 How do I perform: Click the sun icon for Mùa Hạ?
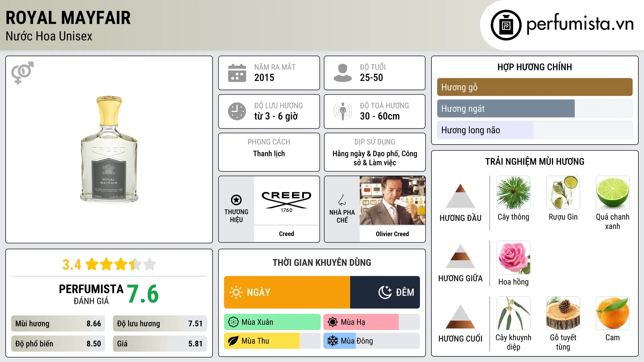pyautogui.click(x=333, y=322)
